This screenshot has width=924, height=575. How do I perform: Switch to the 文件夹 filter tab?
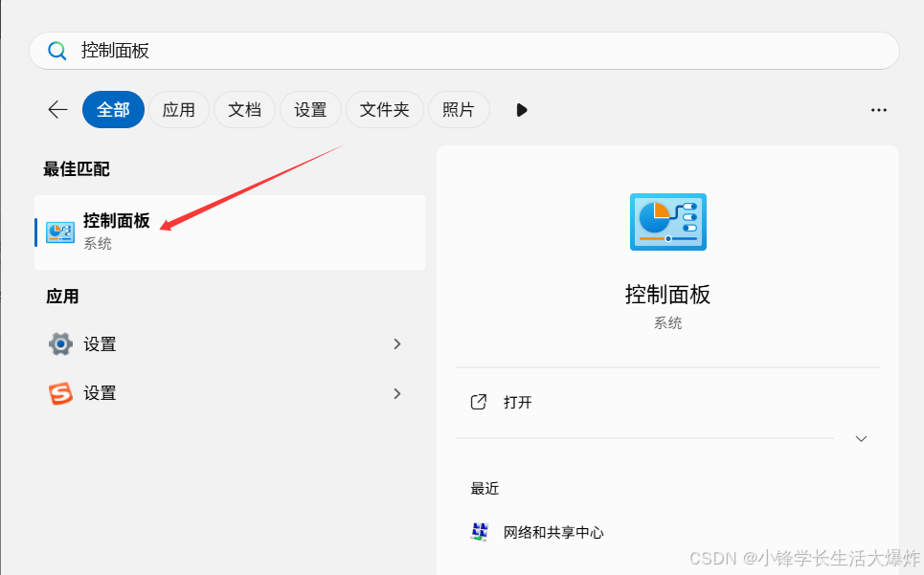click(x=384, y=109)
